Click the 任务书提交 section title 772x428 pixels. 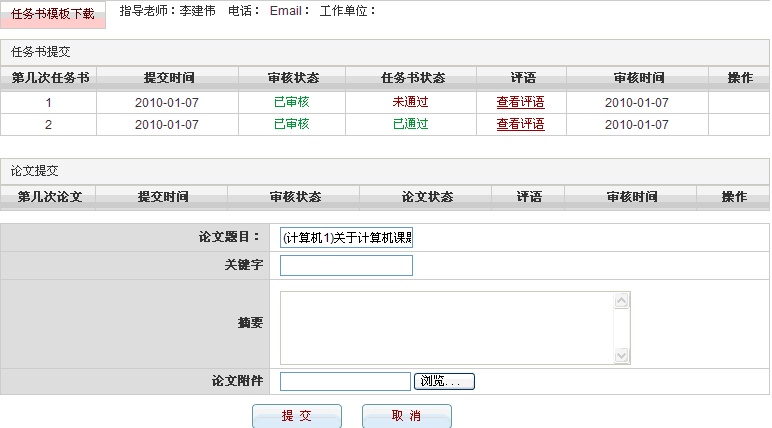(41, 51)
